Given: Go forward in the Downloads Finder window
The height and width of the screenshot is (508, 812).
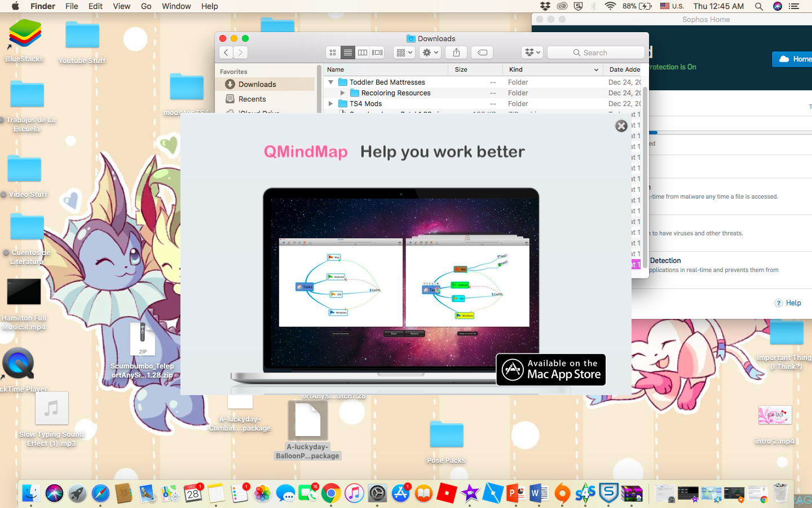Looking at the screenshot, I should coord(240,52).
